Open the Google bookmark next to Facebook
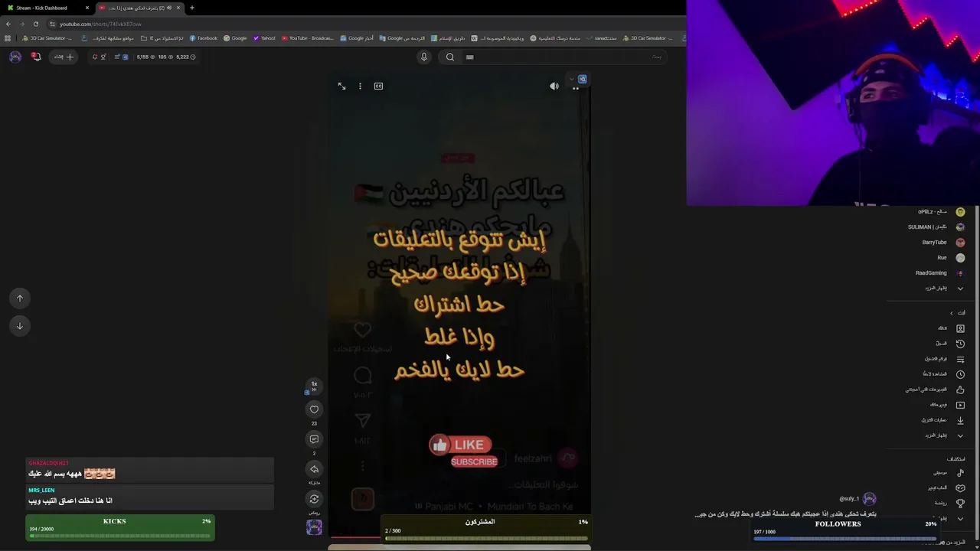This screenshot has height=551, width=980. click(x=235, y=38)
